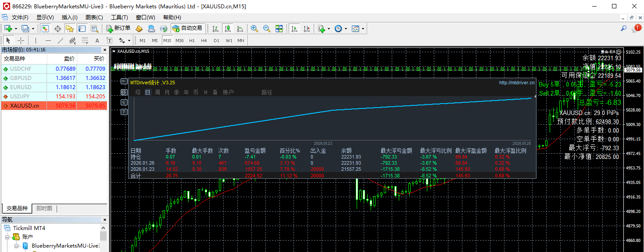Viewport: 644px width, 252px height.
Task: Click the http://mtdriver.cn link
Action: [x=516, y=83]
